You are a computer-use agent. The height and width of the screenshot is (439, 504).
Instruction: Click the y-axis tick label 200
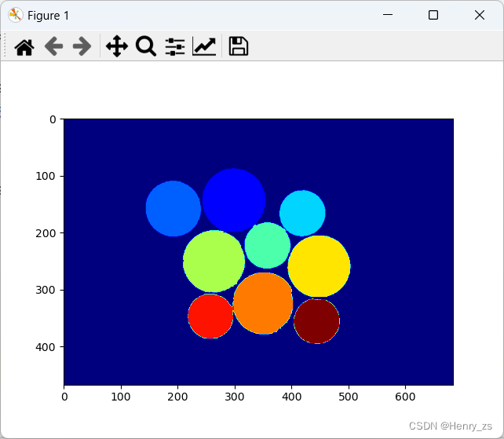coord(46,233)
